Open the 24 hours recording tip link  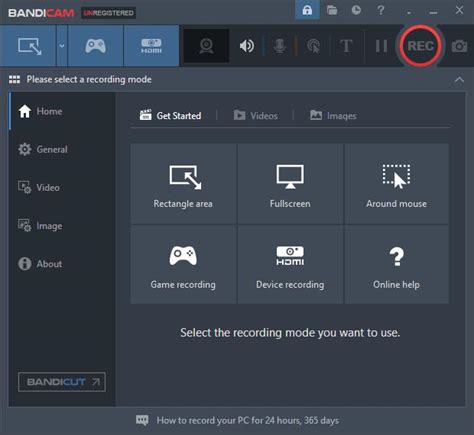click(x=248, y=420)
